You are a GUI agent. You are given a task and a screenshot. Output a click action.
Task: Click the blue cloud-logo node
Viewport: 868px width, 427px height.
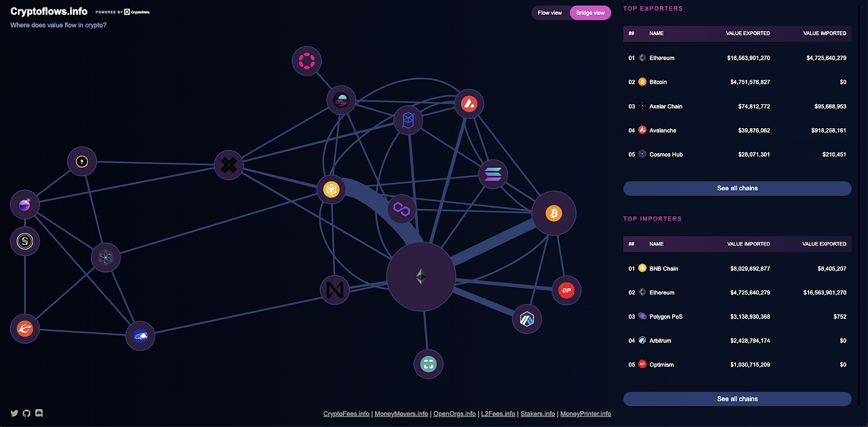pos(140,336)
